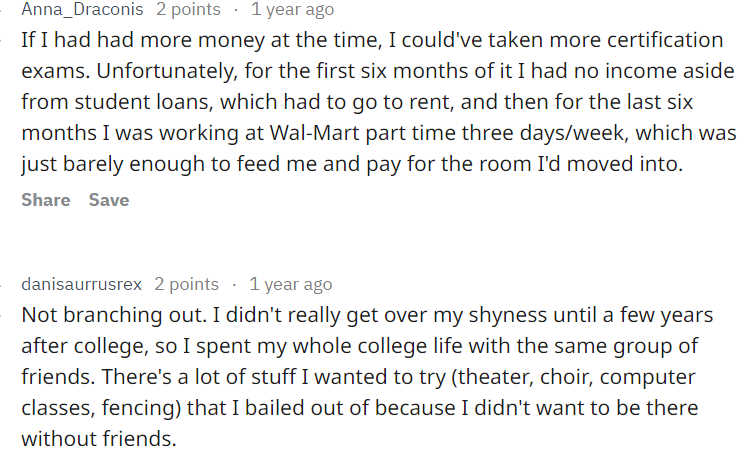The width and height of the screenshot is (739, 454).
Task: Open the timestamp permalink on danisaurrusrex's comment
Action: coord(290,285)
